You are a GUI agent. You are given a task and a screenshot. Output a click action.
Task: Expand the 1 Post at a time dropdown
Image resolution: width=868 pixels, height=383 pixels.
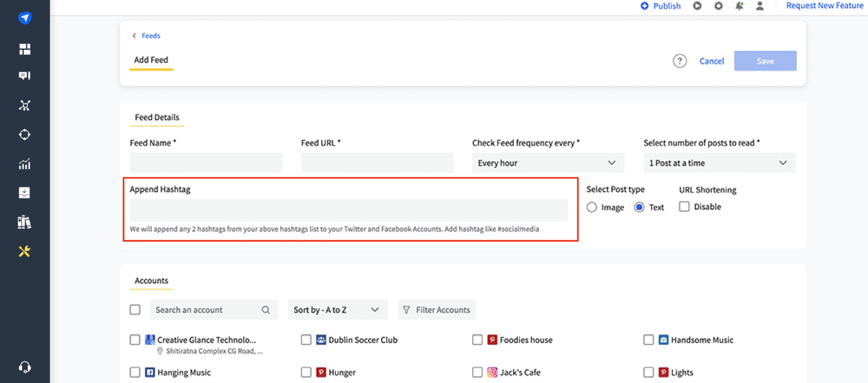[719, 163]
